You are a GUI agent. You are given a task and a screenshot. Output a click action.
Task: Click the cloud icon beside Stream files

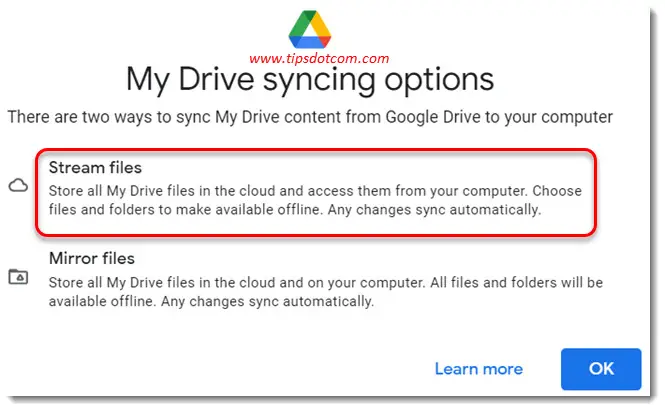point(18,186)
